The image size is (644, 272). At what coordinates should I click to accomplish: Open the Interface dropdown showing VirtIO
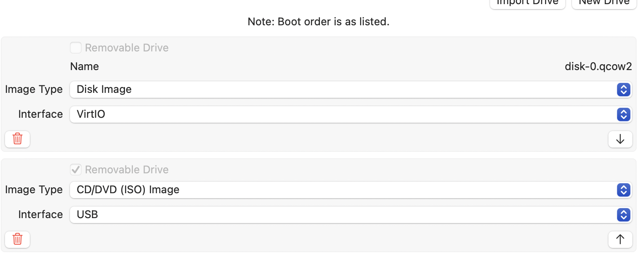coord(344,114)
